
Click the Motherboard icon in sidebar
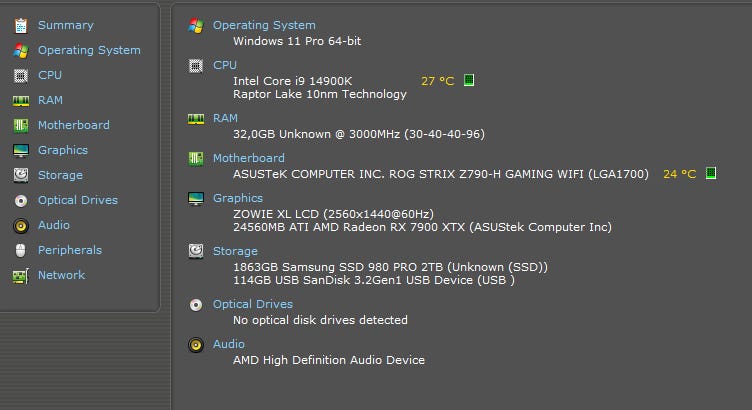[x=20, y=125]
